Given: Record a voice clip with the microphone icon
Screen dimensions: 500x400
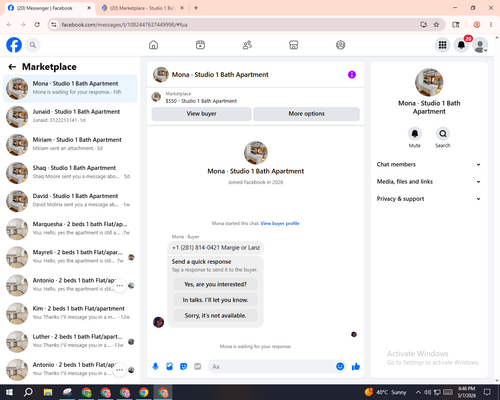Looking at the screenshot, I should [x=155, y=367].
